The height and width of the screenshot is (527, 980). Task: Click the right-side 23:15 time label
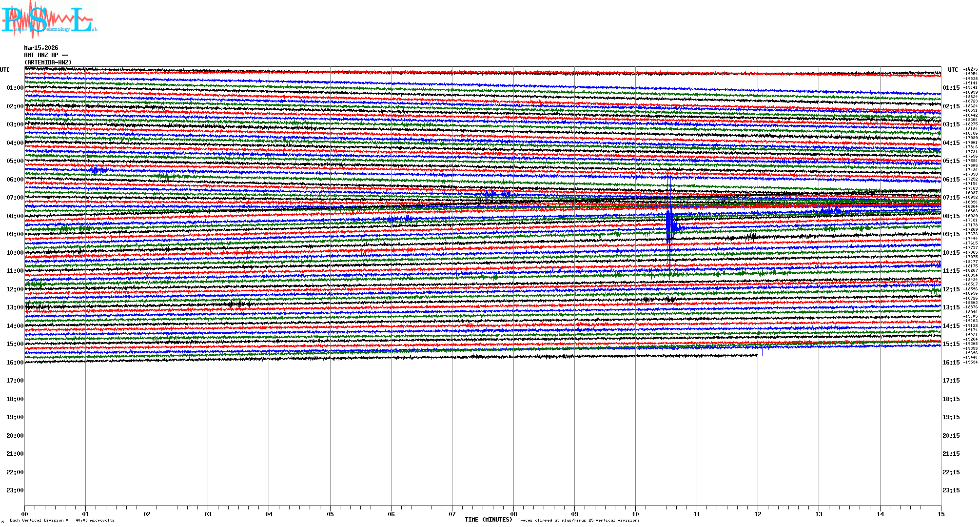(x=951, y=490)
